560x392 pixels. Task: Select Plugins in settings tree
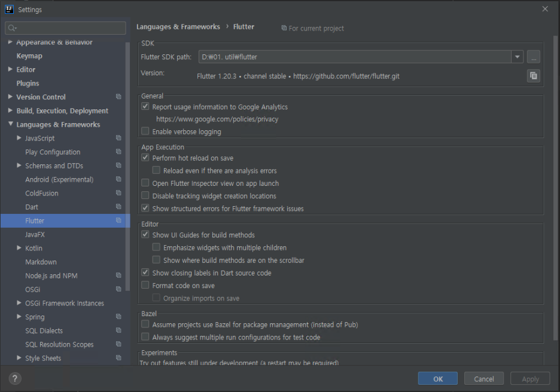[x=28, y=84]
